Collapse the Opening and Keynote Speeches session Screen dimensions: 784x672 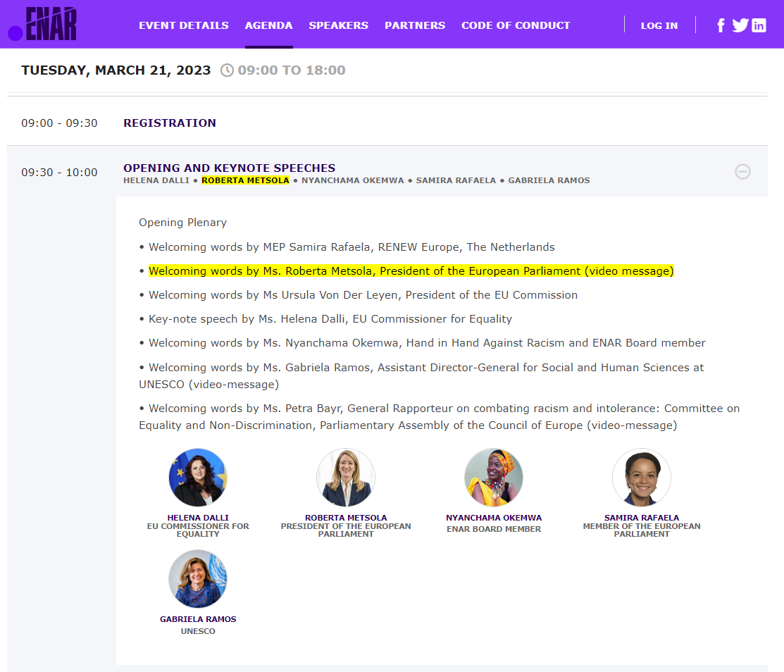coord(742,171)
